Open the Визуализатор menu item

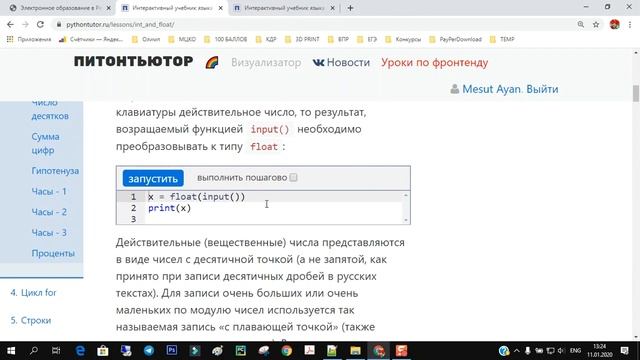266,62
